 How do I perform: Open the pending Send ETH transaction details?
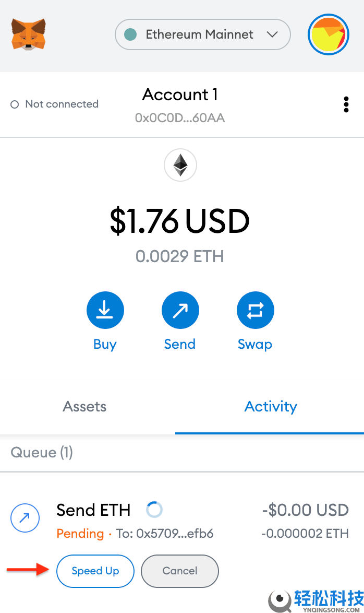(209, 520)
